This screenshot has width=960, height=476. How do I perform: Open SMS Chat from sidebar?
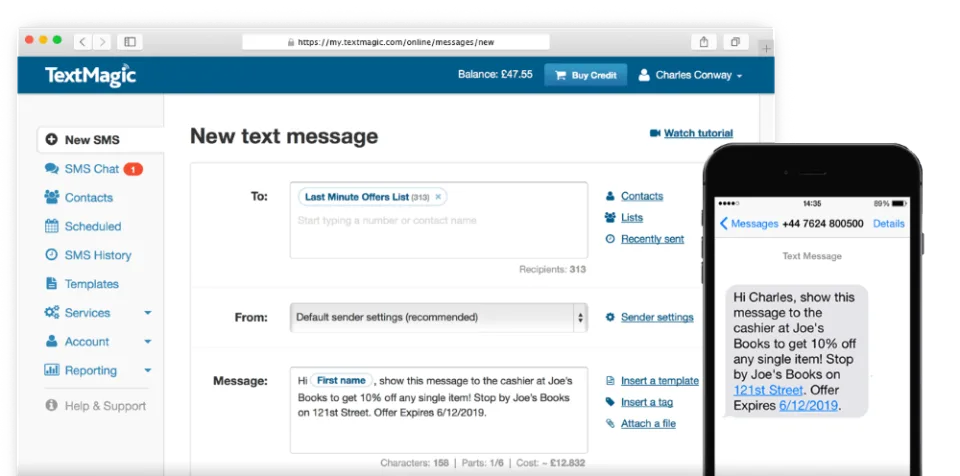[x=93, y=169]
